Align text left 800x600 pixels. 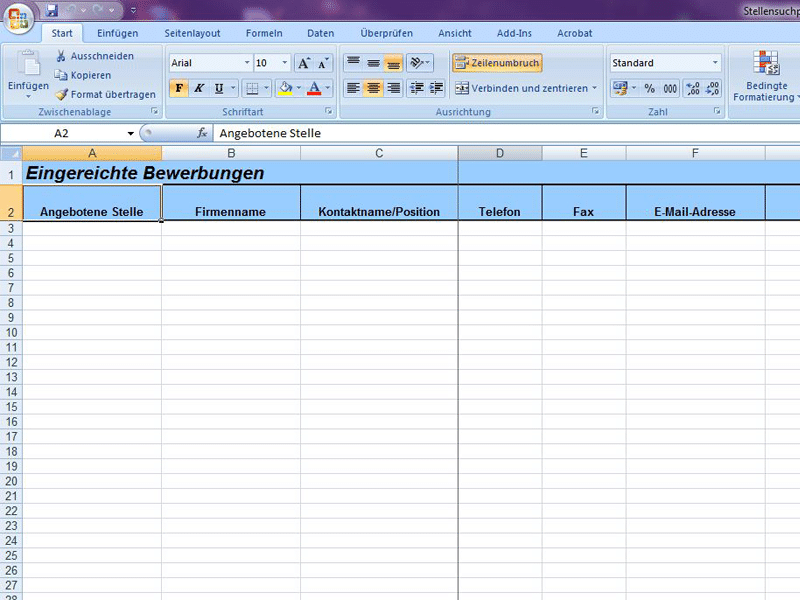coord(353,88)
